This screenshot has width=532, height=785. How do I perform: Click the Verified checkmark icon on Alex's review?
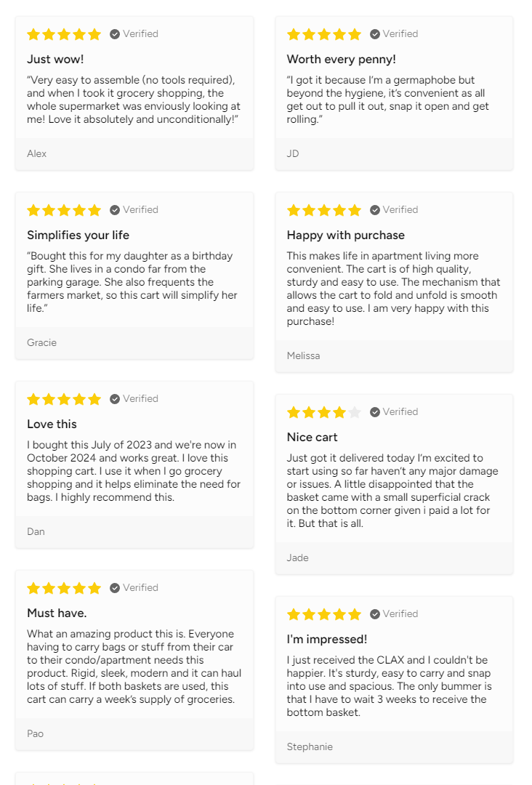tap(115, 34)
